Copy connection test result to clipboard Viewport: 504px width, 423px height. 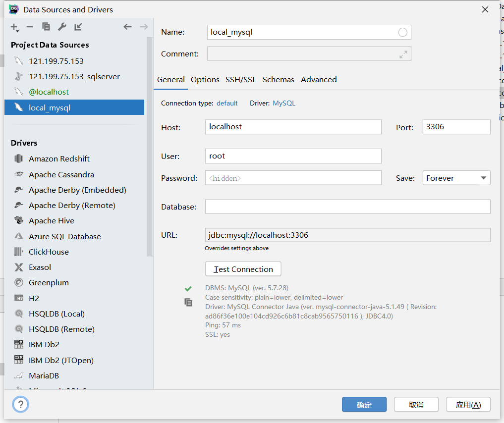click(188, 302)
